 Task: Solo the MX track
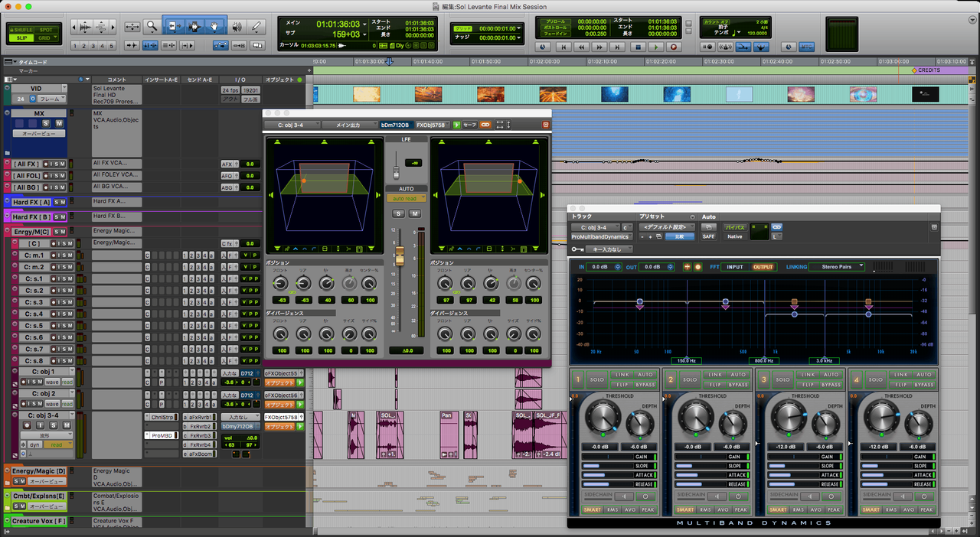tap(47, 122)
